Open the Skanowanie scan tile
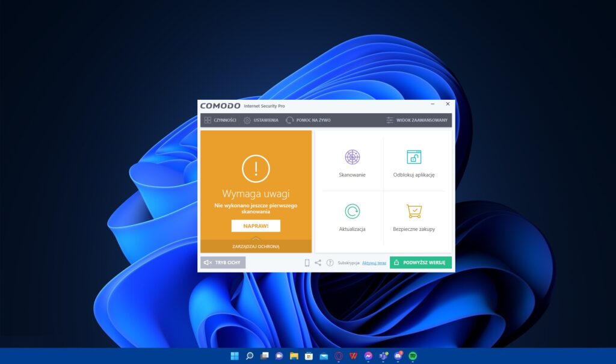Screen dimensions: 616x364 352,163
